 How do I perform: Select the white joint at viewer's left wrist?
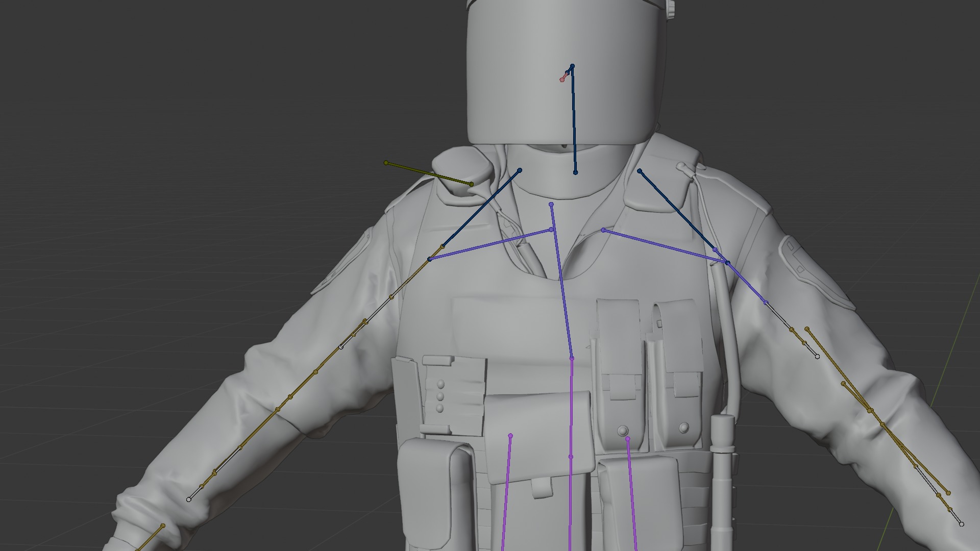pyautogui.click(x=189, y=499)
